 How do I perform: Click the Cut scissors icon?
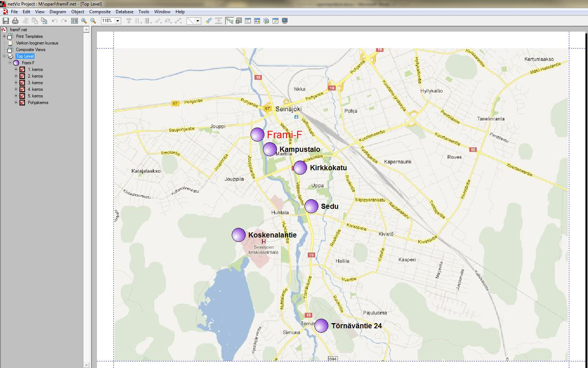26,21
